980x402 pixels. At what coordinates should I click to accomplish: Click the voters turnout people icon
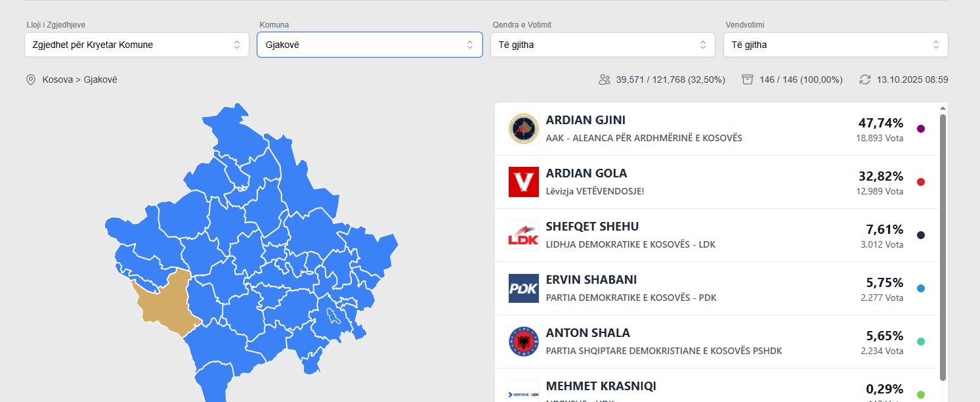tap(605, 79)
